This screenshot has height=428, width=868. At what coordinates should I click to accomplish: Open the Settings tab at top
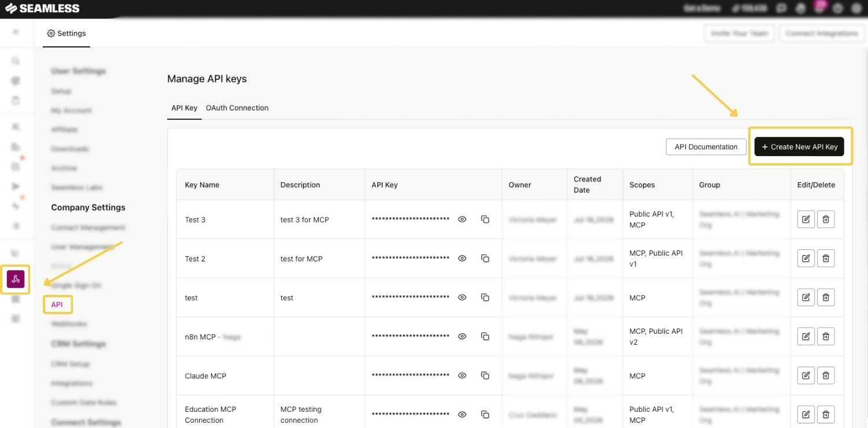point(67,34)
